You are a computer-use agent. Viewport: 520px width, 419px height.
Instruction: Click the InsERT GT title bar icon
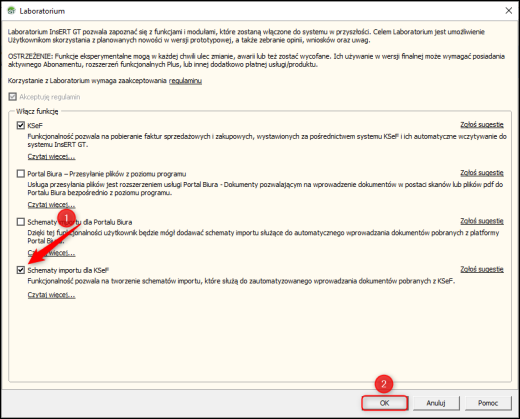click(x=11, y=11)
